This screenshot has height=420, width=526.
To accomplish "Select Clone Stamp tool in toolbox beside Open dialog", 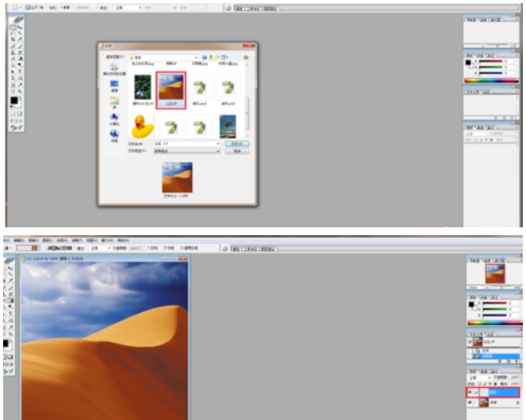I will (x=13, y=53).
